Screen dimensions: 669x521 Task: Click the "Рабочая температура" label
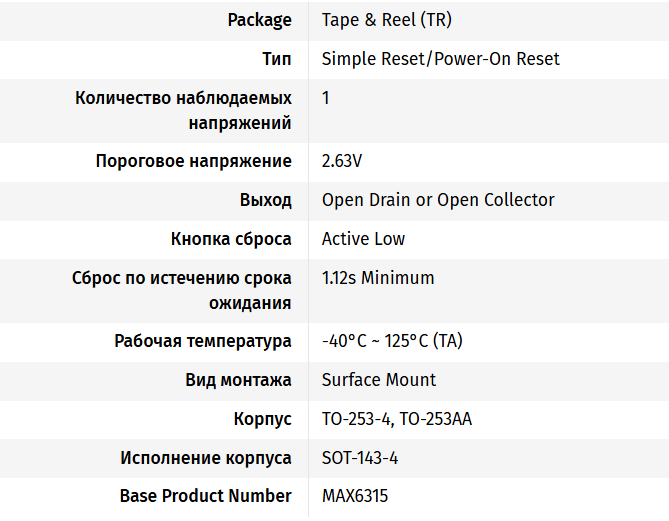click(x=203, y=341)
